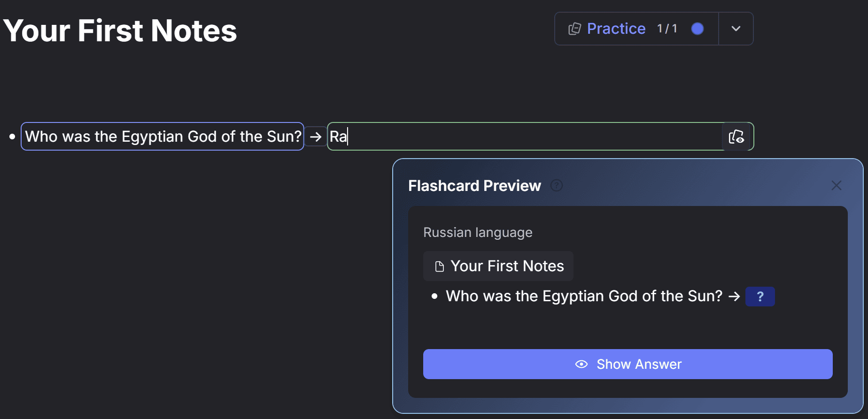Select the Egyptian God question text box

163,137
